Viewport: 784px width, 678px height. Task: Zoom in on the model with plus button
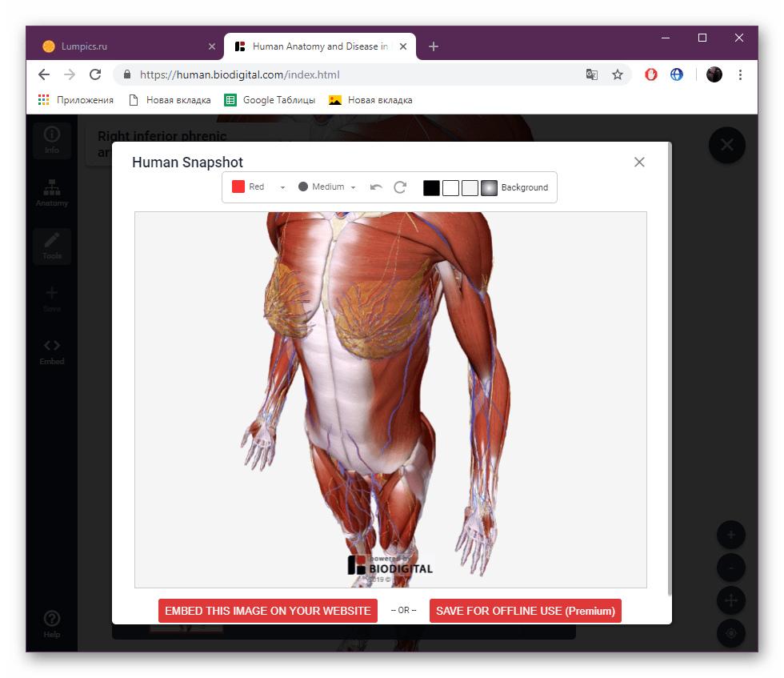[730, 534]
